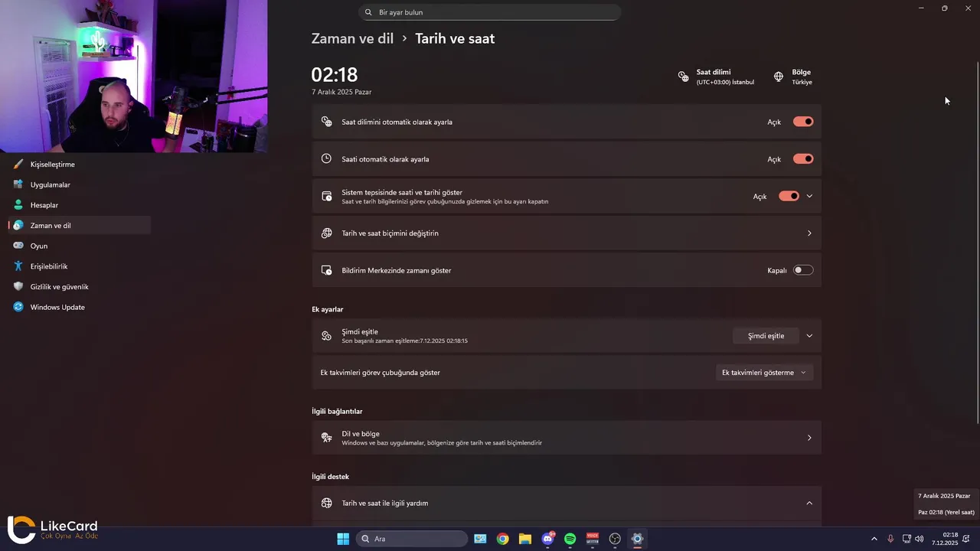980x551 pixels.
Task: Toggle 'Saat dilimini otomatik olarak ayarla' switch
Action: 803,122
